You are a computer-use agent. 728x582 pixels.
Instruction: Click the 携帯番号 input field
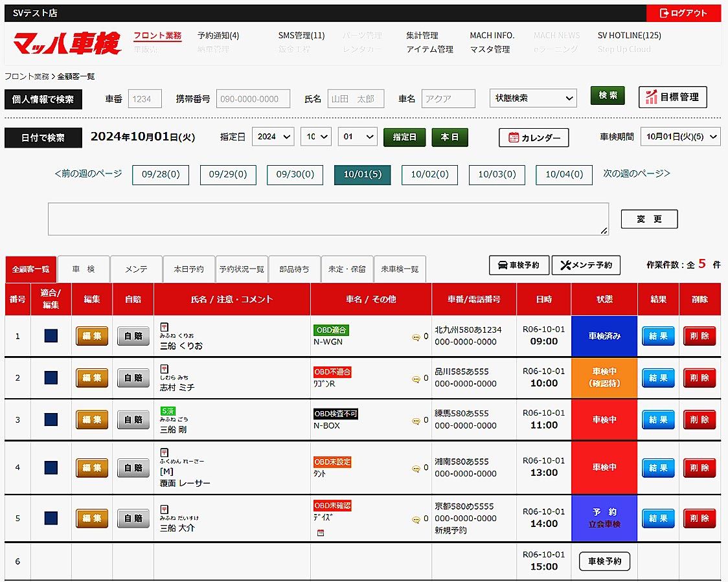coord(253,99)
